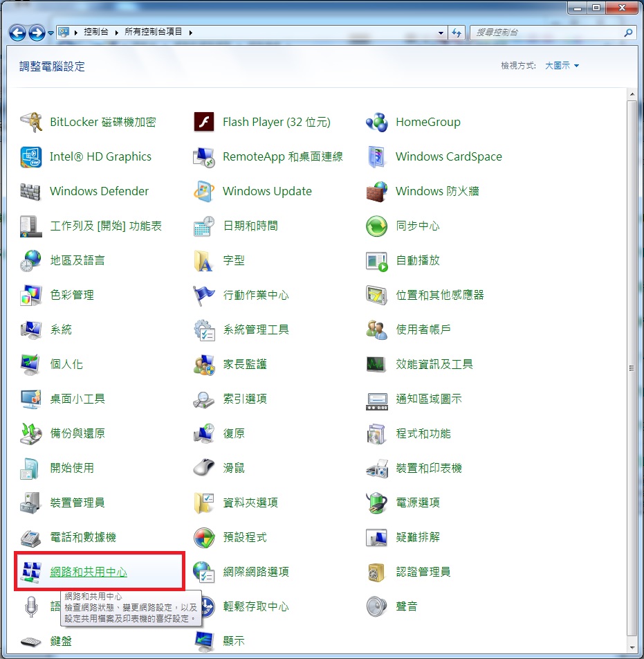Screen dimensions: 644x659
Task: Open the HomeGroup icon
Action: click(x=377, y=123)
